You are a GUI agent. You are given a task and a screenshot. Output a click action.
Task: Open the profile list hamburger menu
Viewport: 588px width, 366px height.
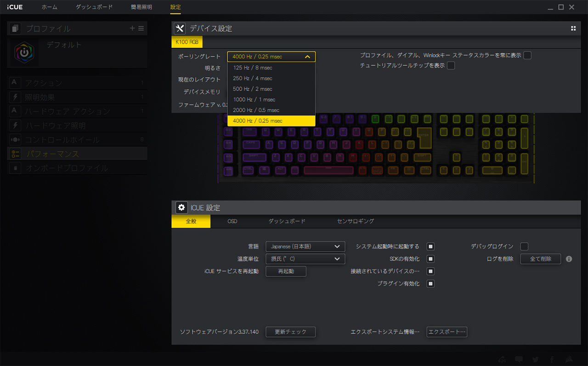coord(141,29)
